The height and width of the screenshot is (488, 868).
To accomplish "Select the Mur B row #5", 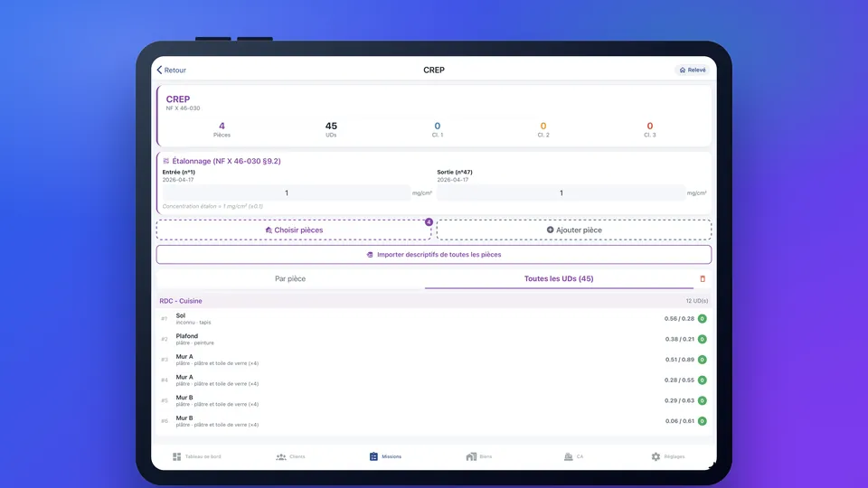I will coord(434,400).
